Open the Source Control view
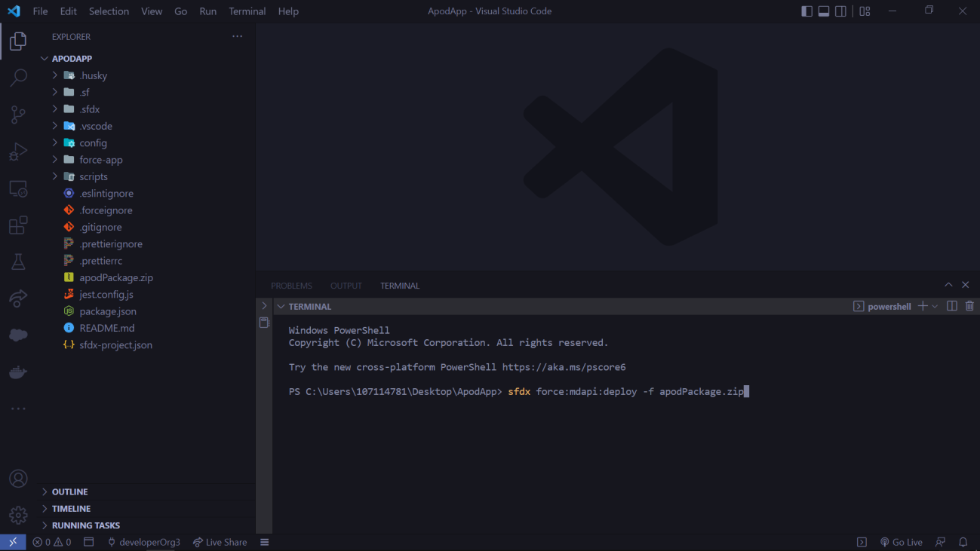 pyautogui.click(x=18, y=115)
